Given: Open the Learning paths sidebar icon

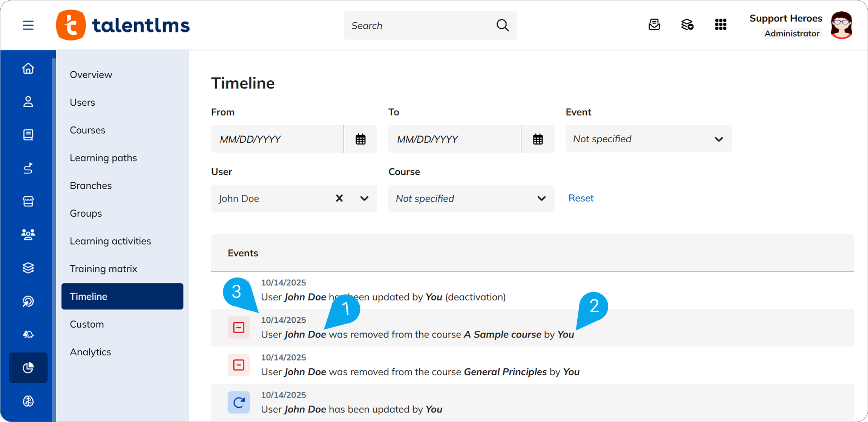Looking at the screenshot, I should tap(28, 168).
